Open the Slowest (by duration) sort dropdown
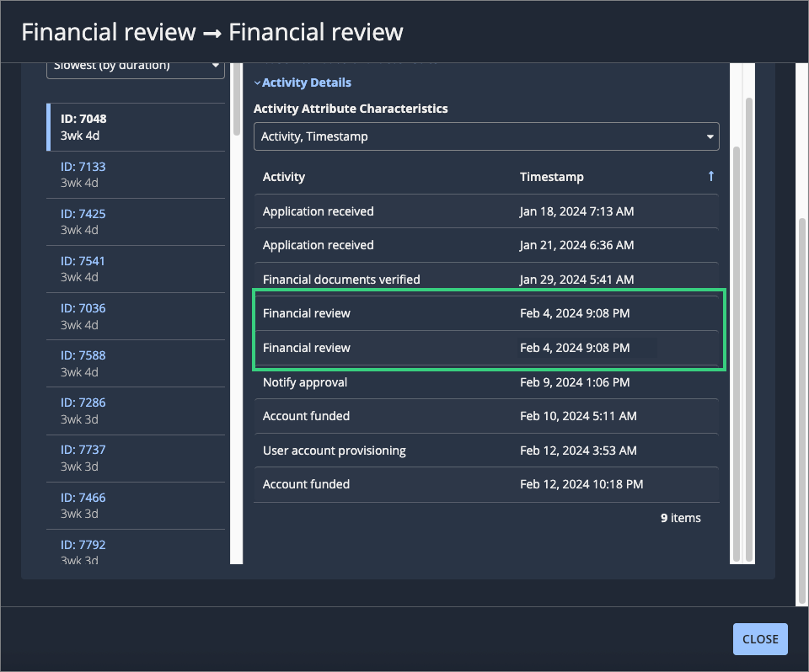Viewport: 809px width, 672px height. [135, 70]
